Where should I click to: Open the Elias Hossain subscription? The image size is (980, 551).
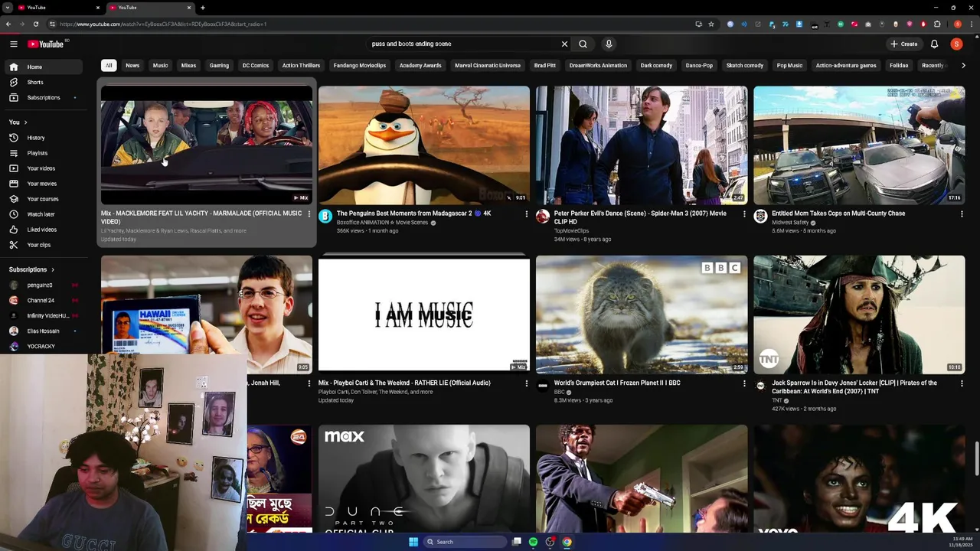point(44,331)
